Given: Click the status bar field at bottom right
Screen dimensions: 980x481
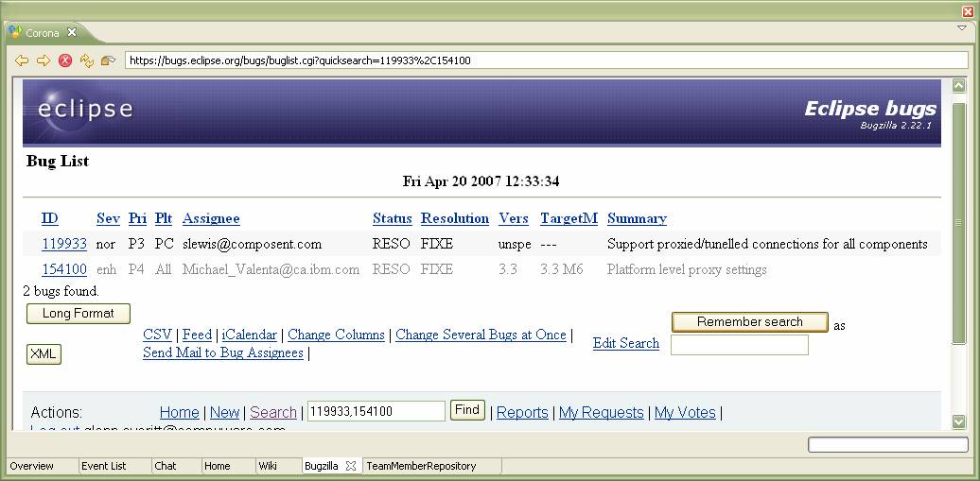Looking at the screenshot, I should tap(888, 445).
